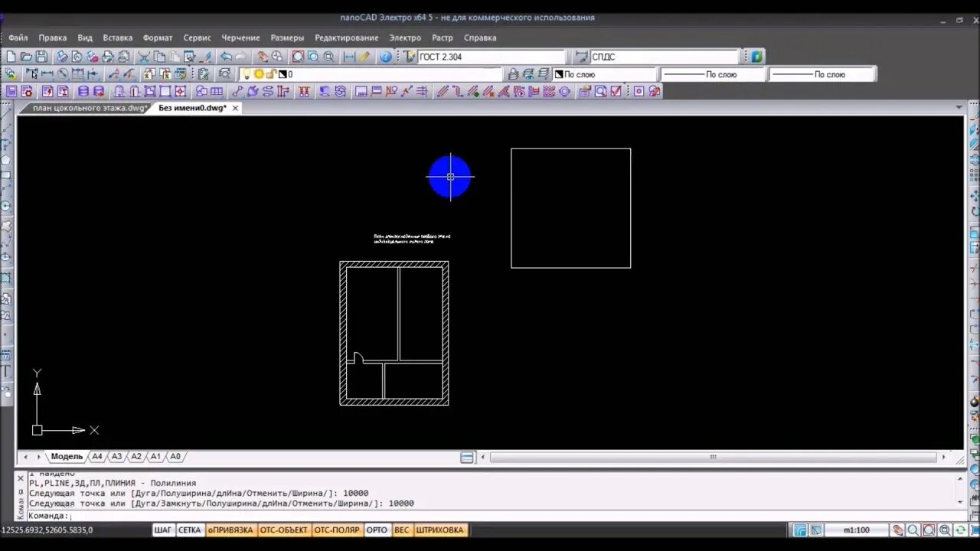Click the table grid icon in electro toolbar
Viewport: 980px width, 551px height.
point(216,92)
